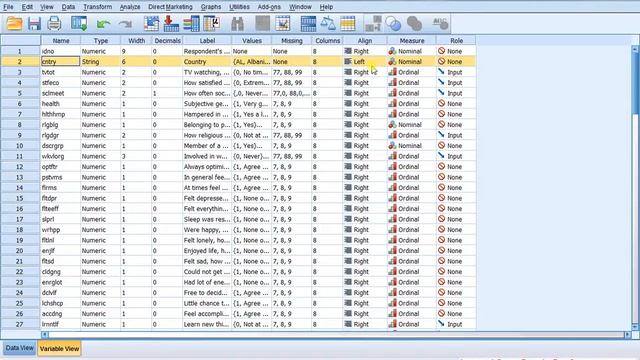The width and height of the screenshot is (640, 360).
Task: Click the grayed Value Labels icon
Action: tap(373, 24)
